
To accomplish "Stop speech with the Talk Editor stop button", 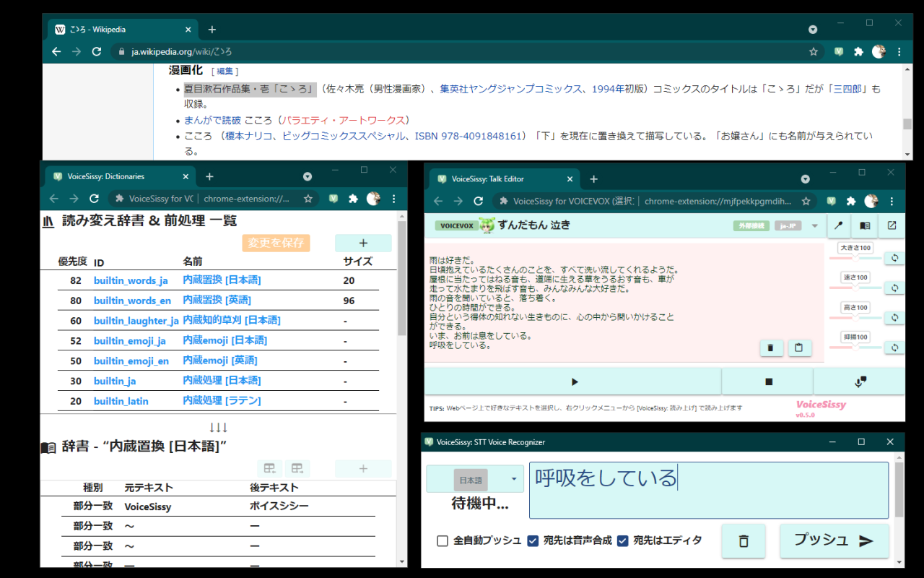I will tap(768, 381).
